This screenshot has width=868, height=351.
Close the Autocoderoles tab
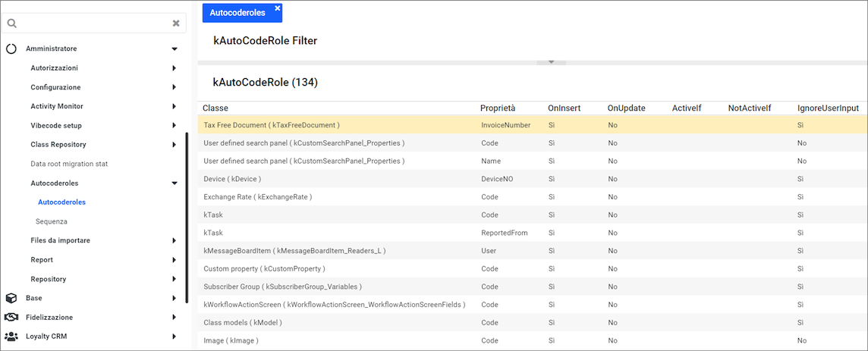(x=277, y=8)
